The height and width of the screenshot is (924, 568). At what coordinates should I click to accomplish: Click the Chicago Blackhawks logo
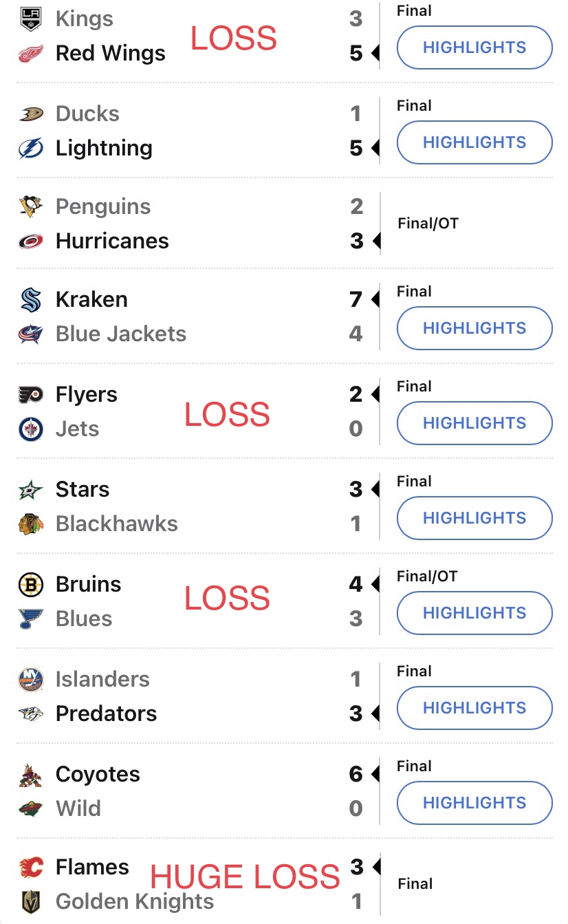(31, 524)
